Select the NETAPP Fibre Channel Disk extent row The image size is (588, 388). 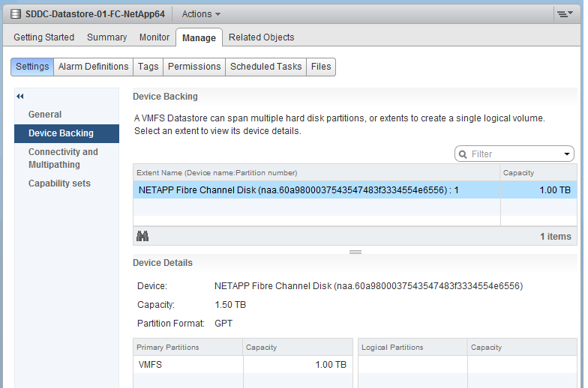coord(355,190)
